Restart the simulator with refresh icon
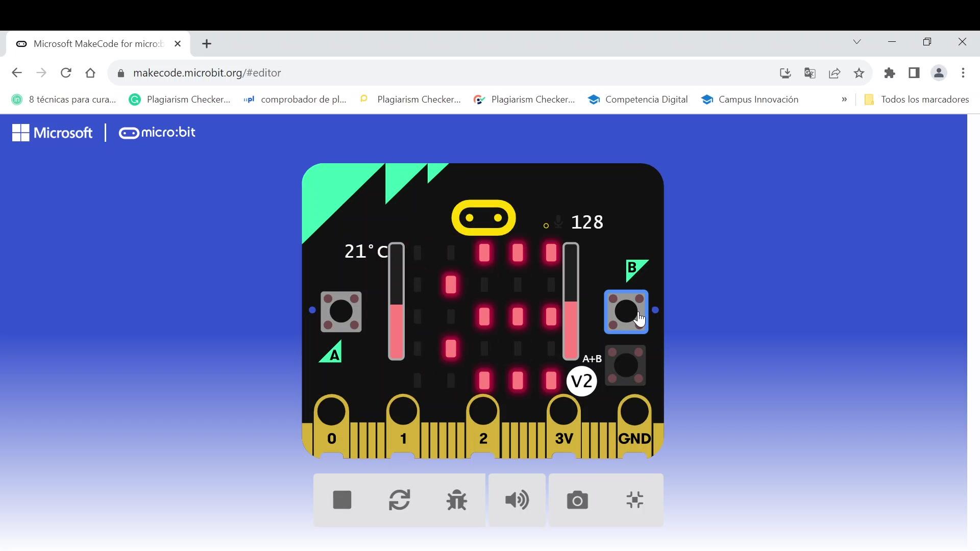Image resolution: width=980 pixels, height=551 pixels. [x=399, y=500]
